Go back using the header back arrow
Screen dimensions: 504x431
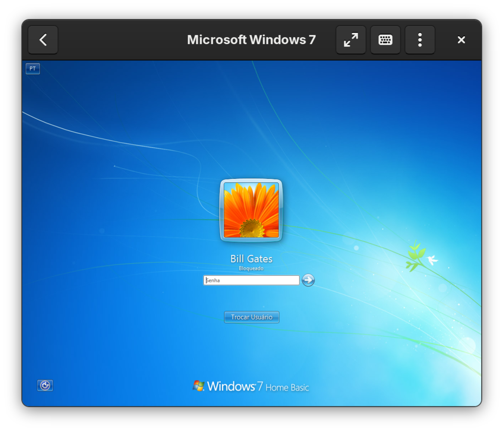coord(43,40)
